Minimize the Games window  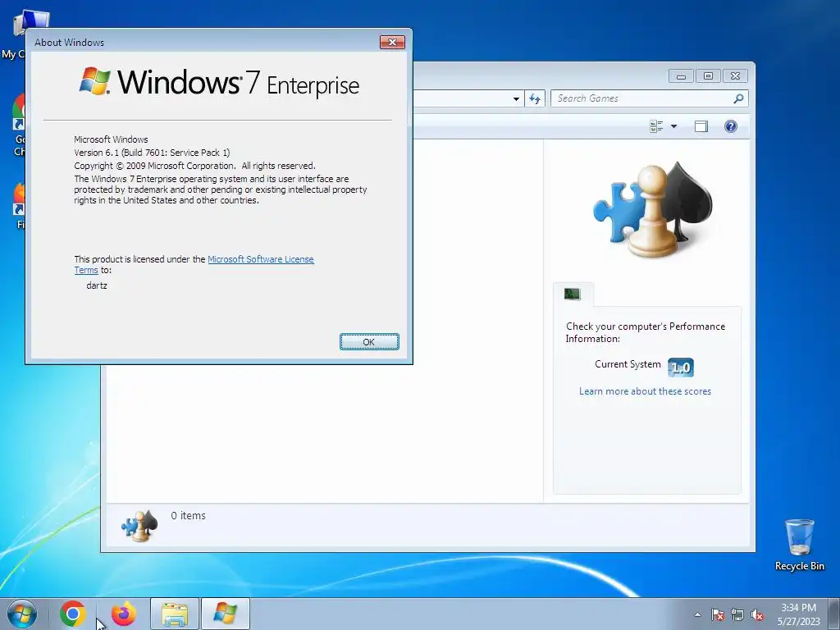click(x=681, y=76)
